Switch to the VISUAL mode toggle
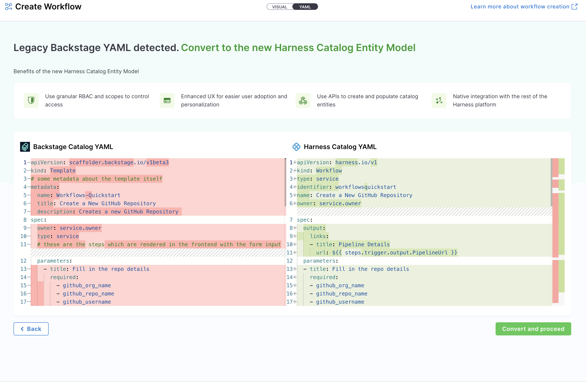Viewport: 586px width, 392px height. (279, 7)
